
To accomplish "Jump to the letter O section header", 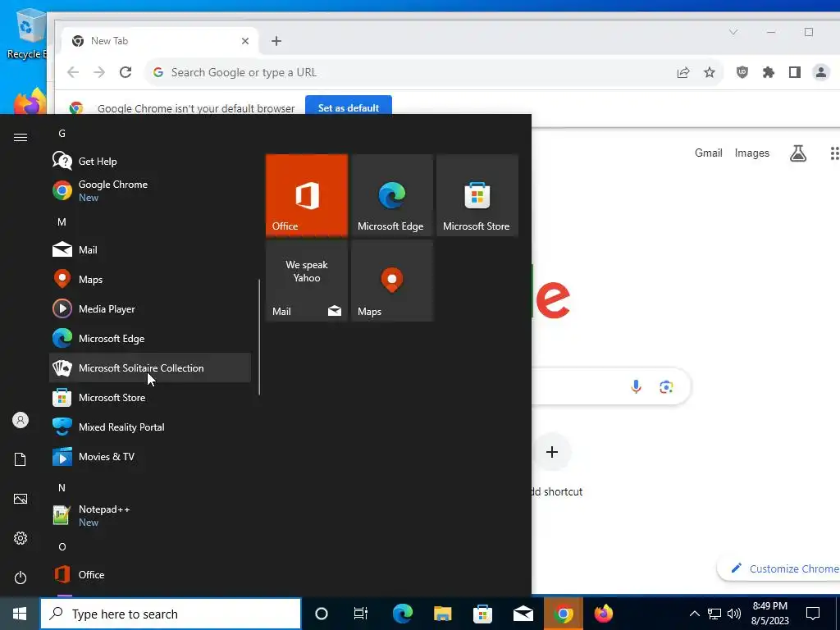I will click(x=62, y=546).
